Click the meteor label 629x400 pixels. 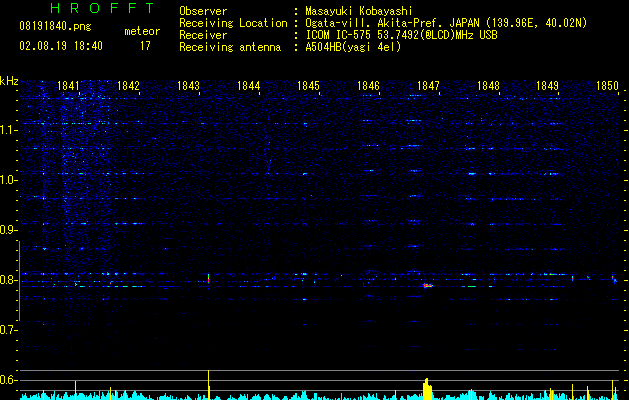click(142, 31)
